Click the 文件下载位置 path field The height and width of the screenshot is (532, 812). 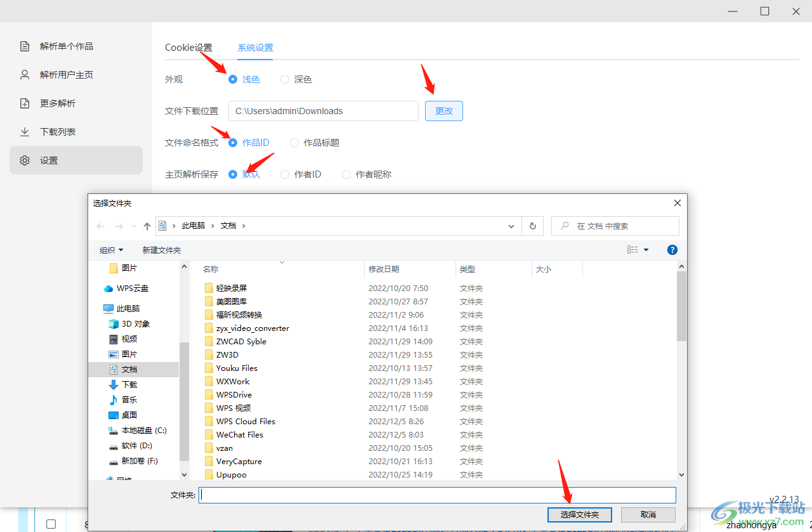click(x=324, y=111)
